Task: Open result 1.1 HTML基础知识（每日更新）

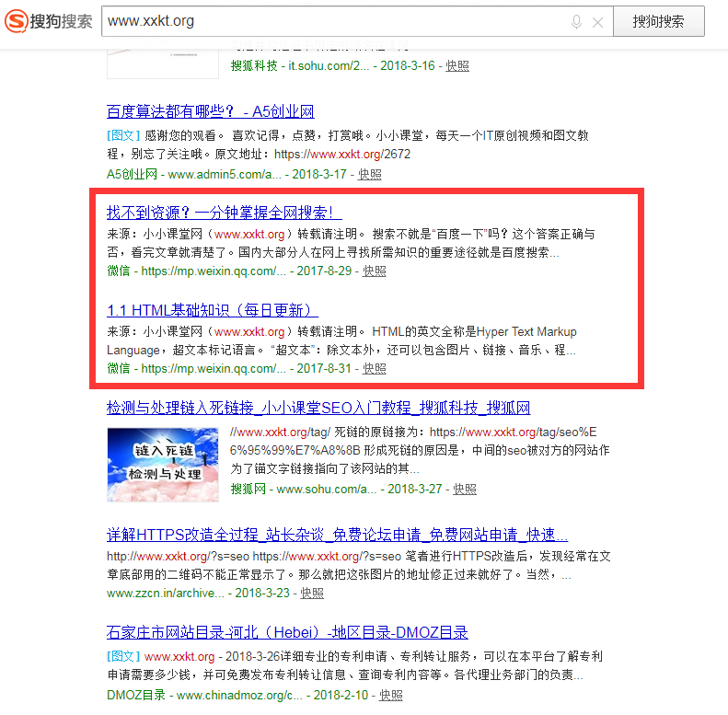Action: 213,310
